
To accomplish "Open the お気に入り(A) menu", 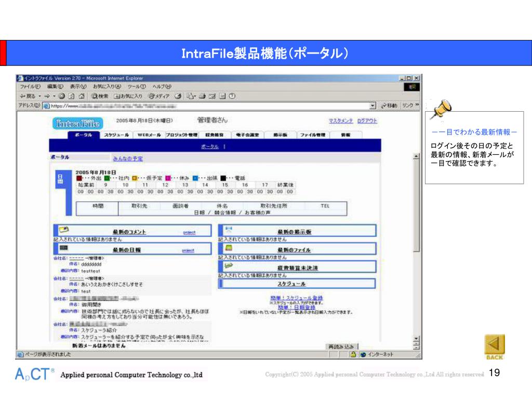I will 107,87.
